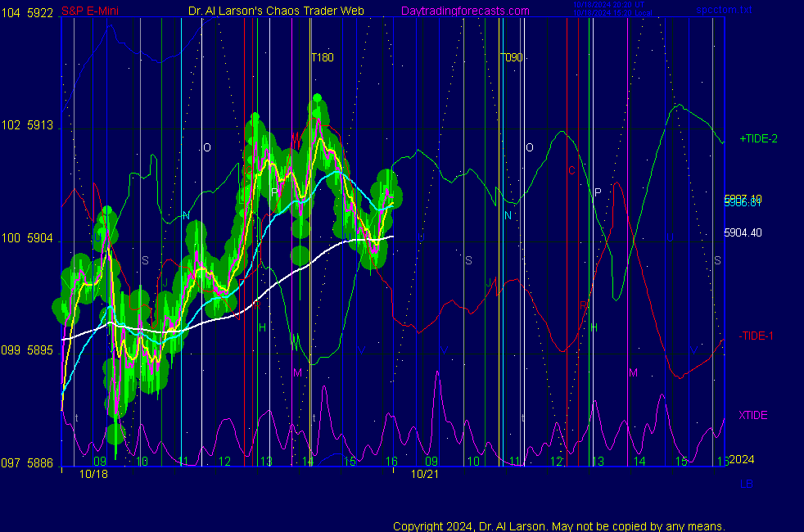This screenshot has width=804, height=532.
Task: Click the 5922 top price label
Action: click(40, 14)
